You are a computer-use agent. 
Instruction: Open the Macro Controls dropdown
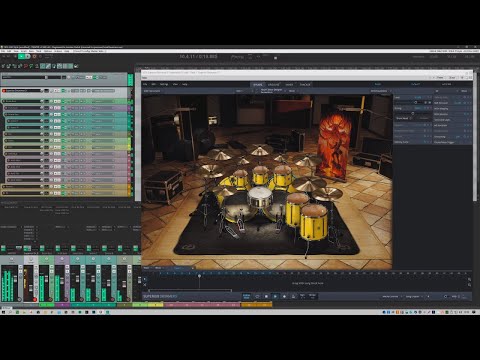point(392,296)
